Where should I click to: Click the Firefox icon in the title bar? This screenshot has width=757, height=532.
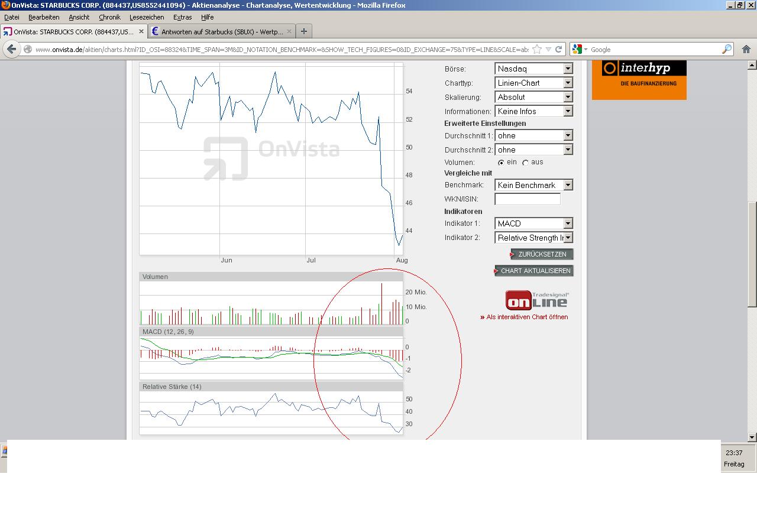coord(5,5)
